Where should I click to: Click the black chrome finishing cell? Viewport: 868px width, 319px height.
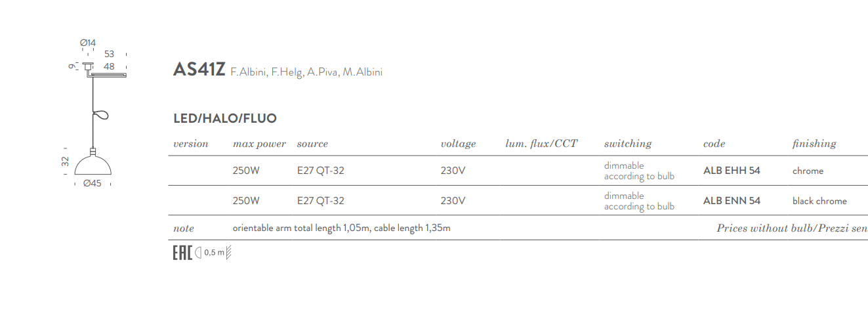pyautogui.click(x=819, y=201)
